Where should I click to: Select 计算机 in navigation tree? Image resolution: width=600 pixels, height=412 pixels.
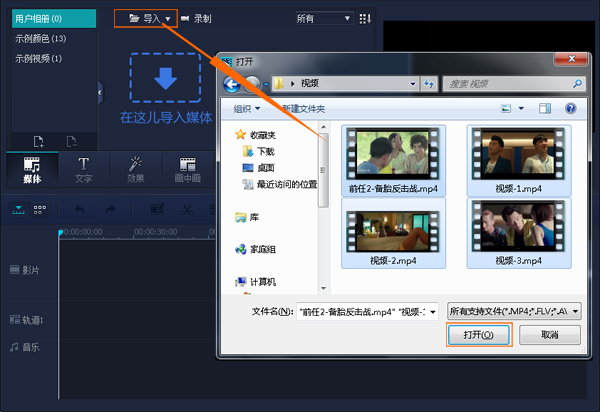[256, 282]
